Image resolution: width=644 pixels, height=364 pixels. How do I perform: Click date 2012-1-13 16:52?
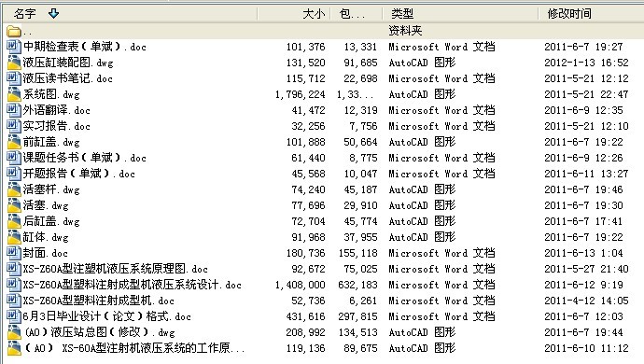pyautogui.click(x=586, y=63)
